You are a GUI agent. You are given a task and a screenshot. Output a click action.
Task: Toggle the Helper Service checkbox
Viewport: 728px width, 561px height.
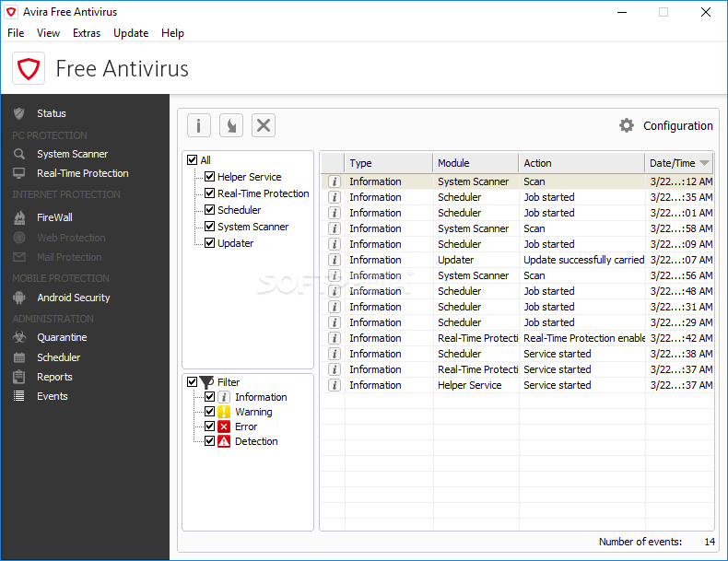[x=210, y=177]
